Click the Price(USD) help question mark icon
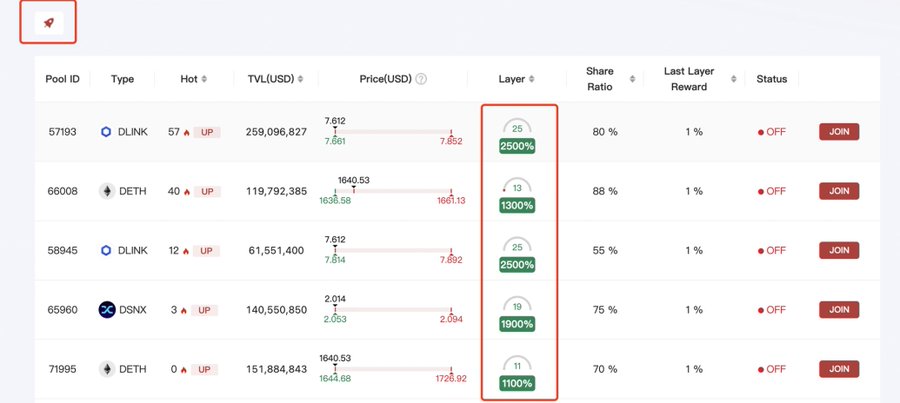900x403 pixels. (421, 79)
